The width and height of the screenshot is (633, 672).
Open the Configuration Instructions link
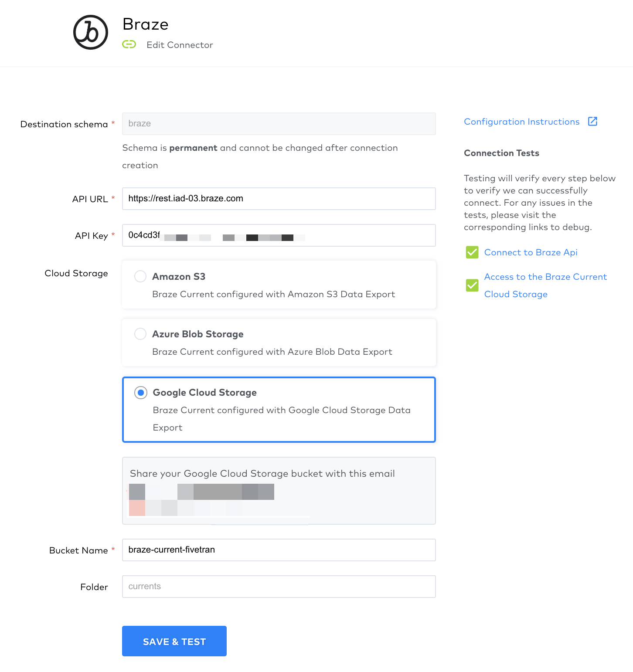[x=521, y=122]
